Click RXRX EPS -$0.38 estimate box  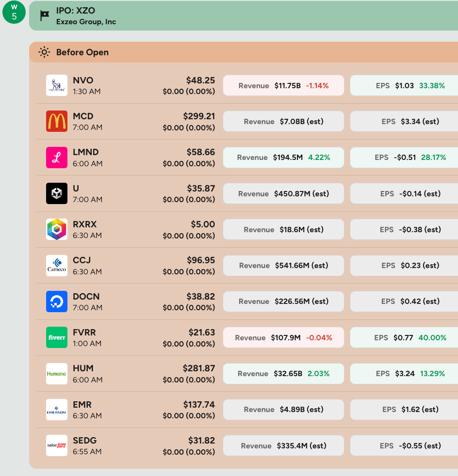click(404, 229)
